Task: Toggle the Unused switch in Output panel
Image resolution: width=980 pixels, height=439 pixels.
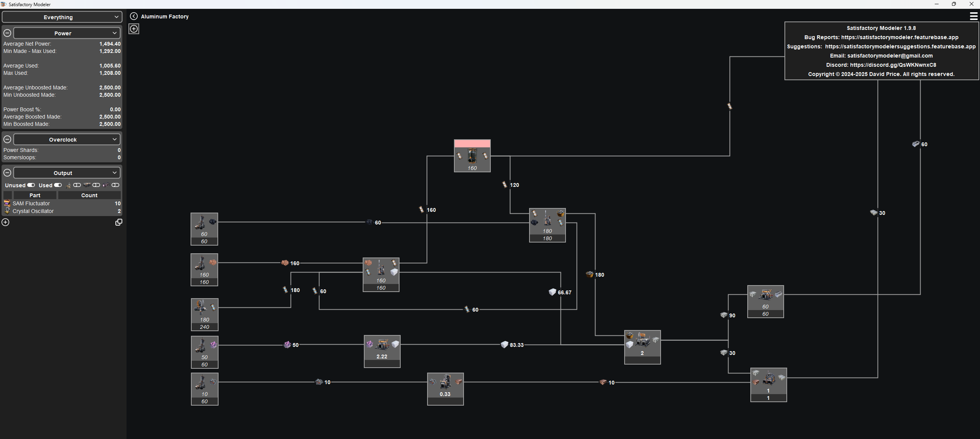Action: (x=31, y=185)
